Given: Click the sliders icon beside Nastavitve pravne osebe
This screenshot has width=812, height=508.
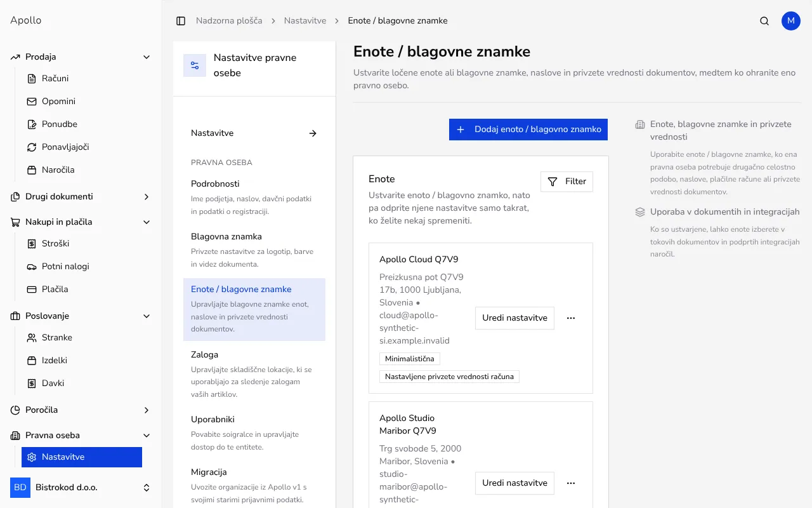Looking at the screenshot, I should 195,65.
